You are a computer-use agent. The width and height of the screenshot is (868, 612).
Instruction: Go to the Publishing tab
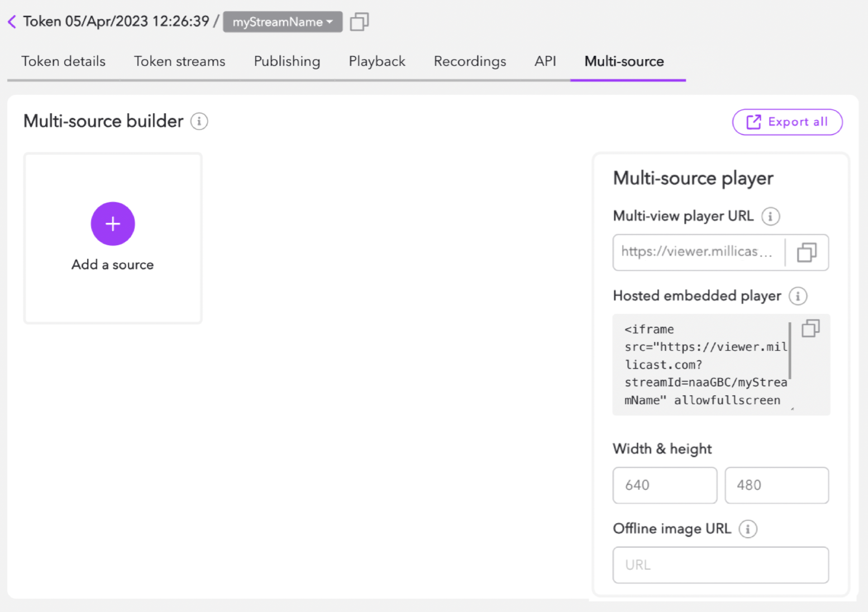point(287,61)
